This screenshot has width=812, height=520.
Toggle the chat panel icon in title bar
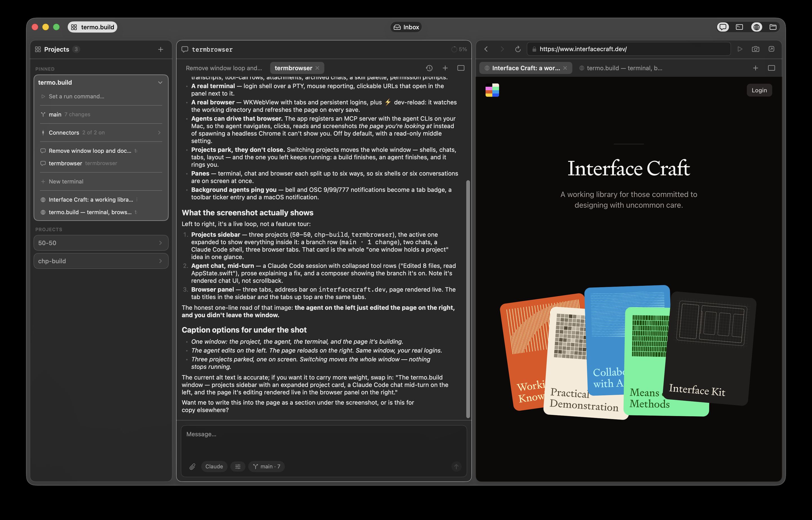coord(723,27)
